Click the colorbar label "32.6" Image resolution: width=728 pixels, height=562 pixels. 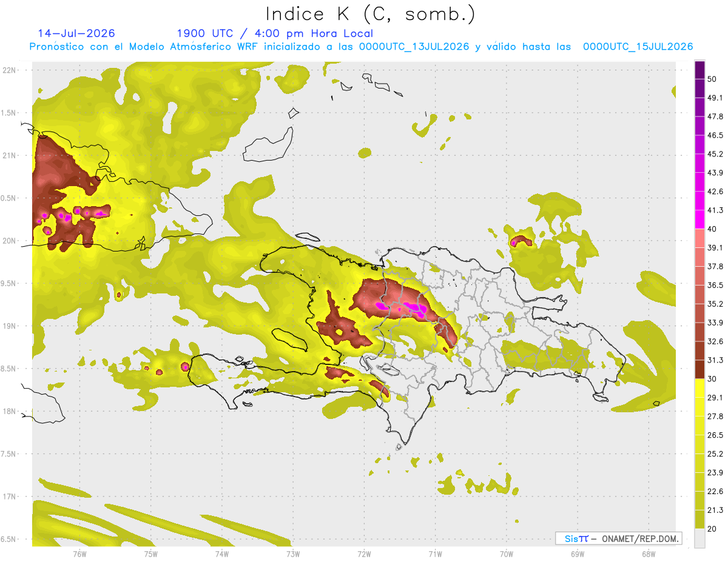pyautogui.click(x=715, y=341)
